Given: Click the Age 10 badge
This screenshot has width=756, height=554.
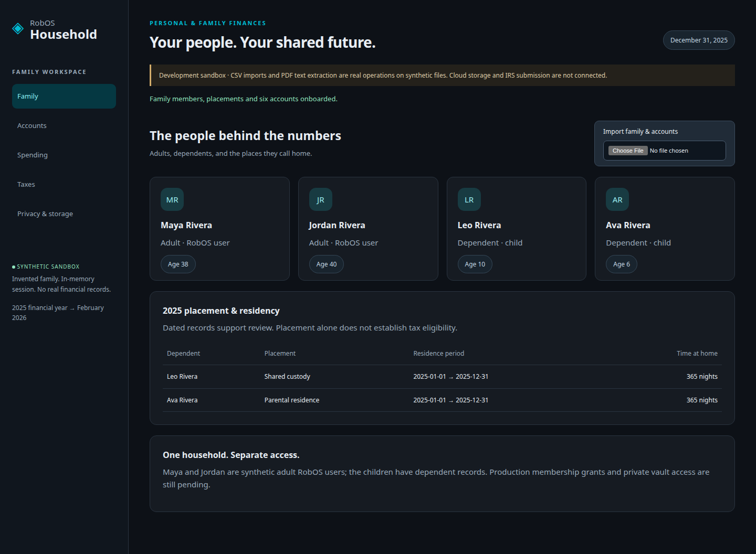Looking at the screenshot, I should (x=475, y=264).
